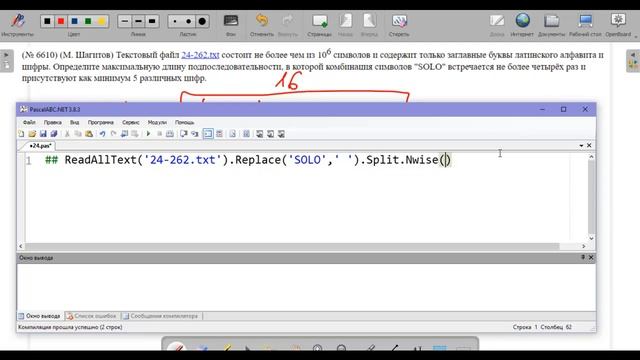Viewport: 640px width, 360px height.
Task: Select the zoom-in tool in bottom palette
Action: tap(318, 348)
